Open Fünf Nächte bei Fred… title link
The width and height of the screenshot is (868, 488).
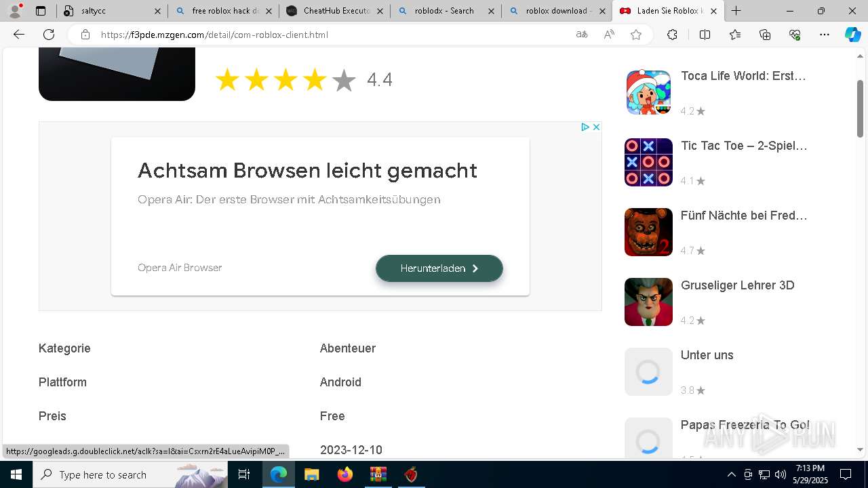[x=744, y=216]
